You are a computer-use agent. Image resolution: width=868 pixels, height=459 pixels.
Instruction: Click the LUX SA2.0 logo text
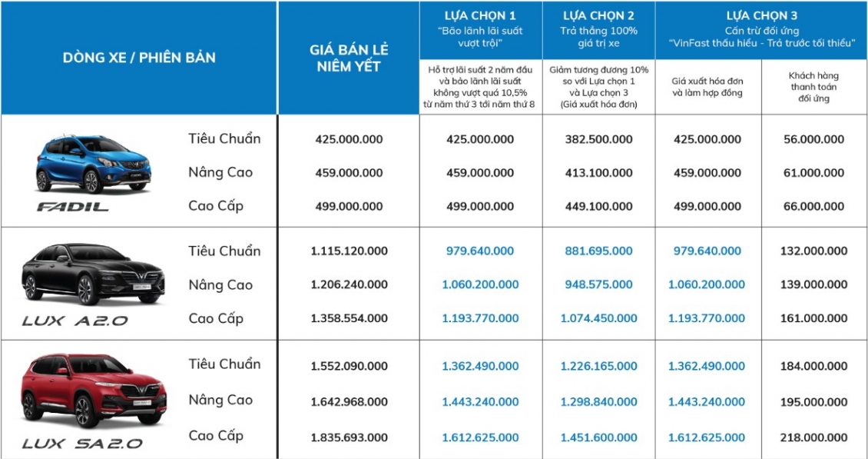[82, 443]
